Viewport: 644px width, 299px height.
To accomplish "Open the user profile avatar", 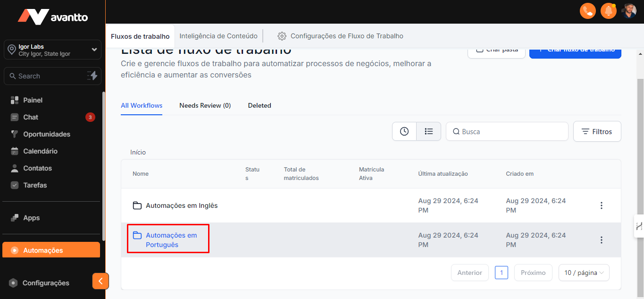I will click(629, 11).
